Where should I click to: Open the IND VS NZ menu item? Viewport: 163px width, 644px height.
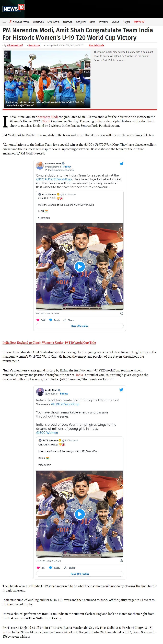(139, 22)
